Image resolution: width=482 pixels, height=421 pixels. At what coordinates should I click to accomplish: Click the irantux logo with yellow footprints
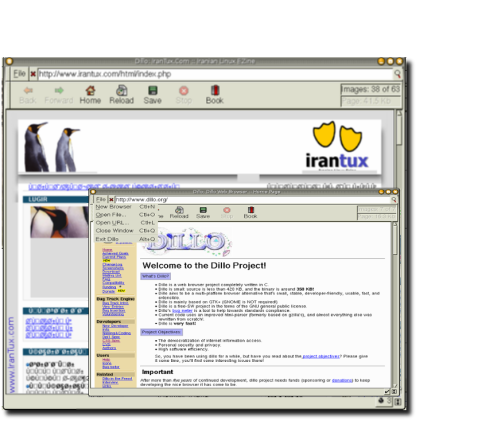(337, 145)
